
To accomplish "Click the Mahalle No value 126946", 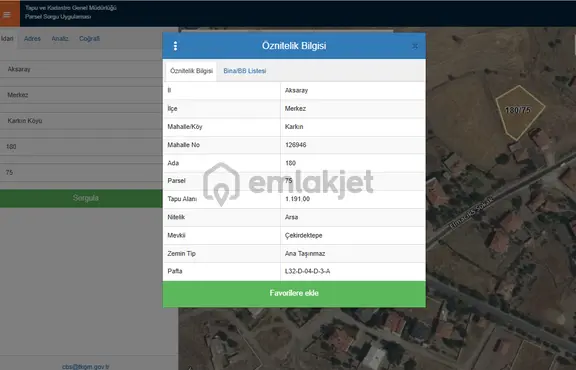I will 296,145.
